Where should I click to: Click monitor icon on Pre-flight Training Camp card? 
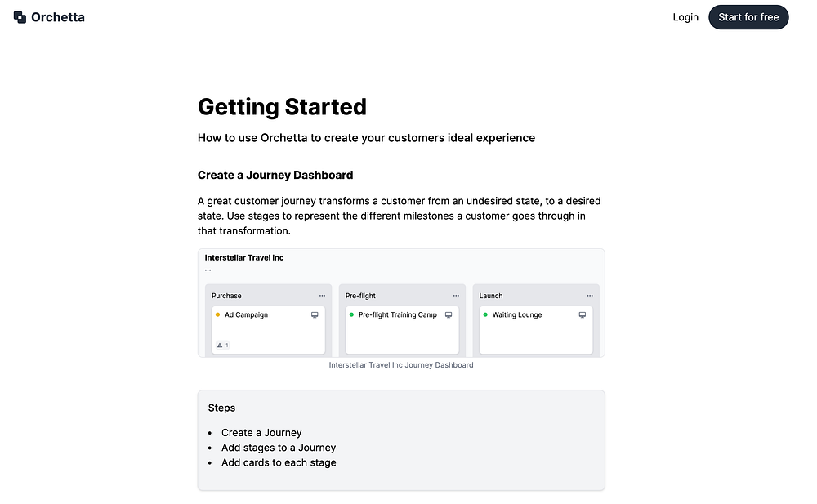coord(449,314)
